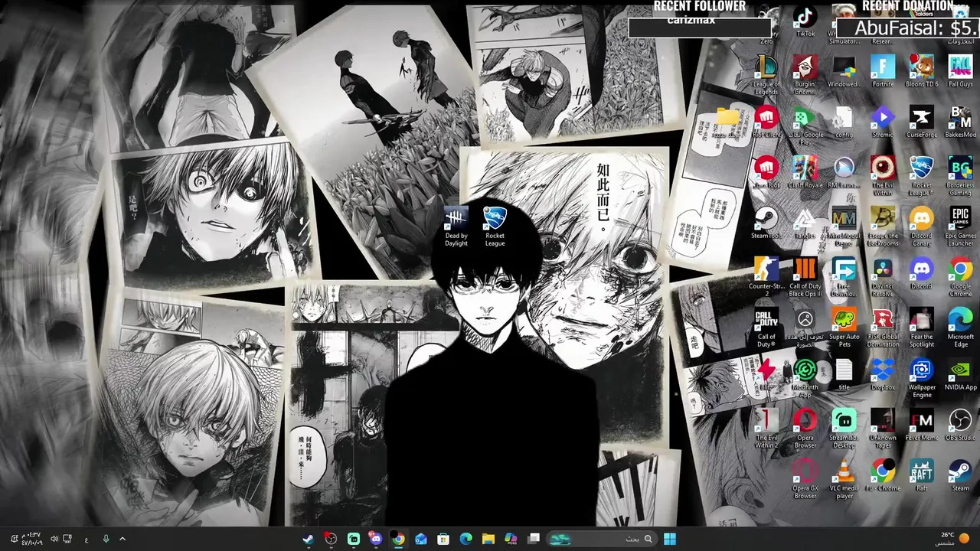The height and width of the screenshot is (551, 980).
Task: Open File Explorer from the taskbar
Action: pyautogui.click(x=488, y=539)
